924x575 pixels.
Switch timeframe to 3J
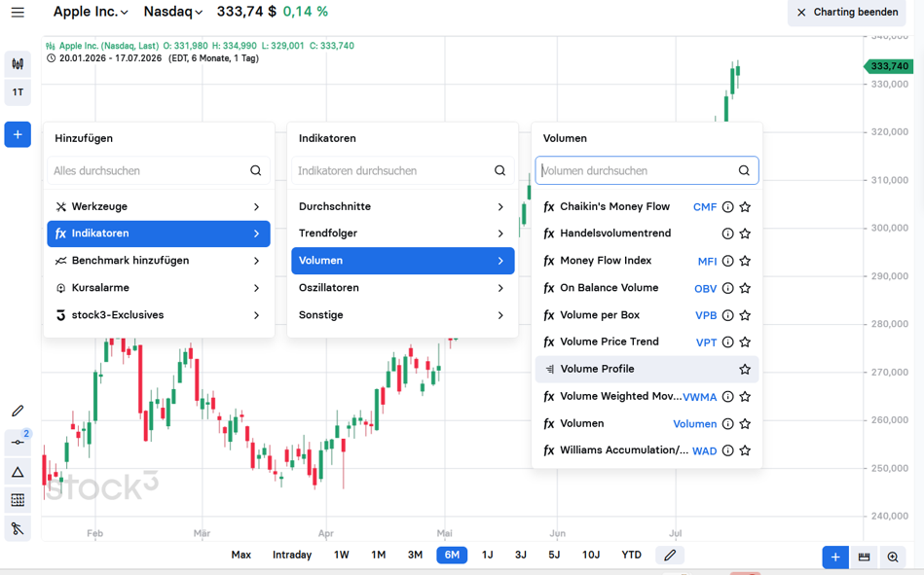click(521, 555)
